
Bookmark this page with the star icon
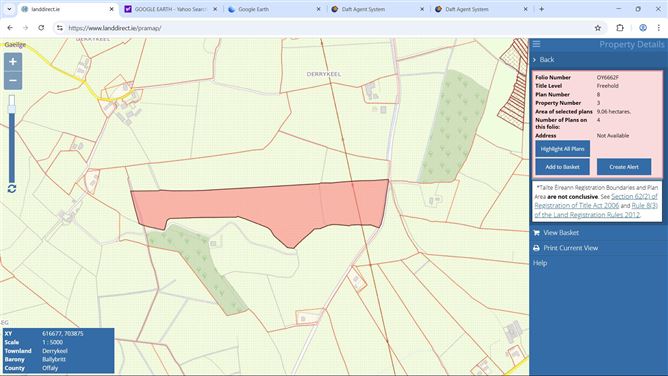point(598,28)
